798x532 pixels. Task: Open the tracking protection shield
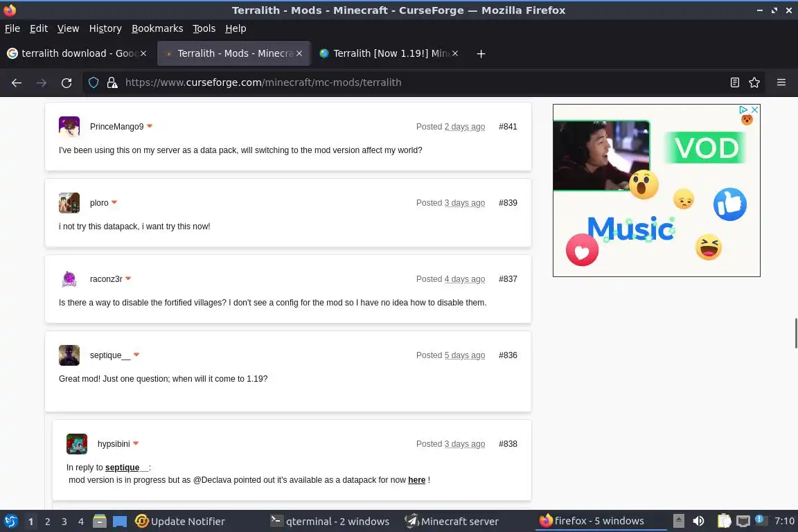[94, 82]
